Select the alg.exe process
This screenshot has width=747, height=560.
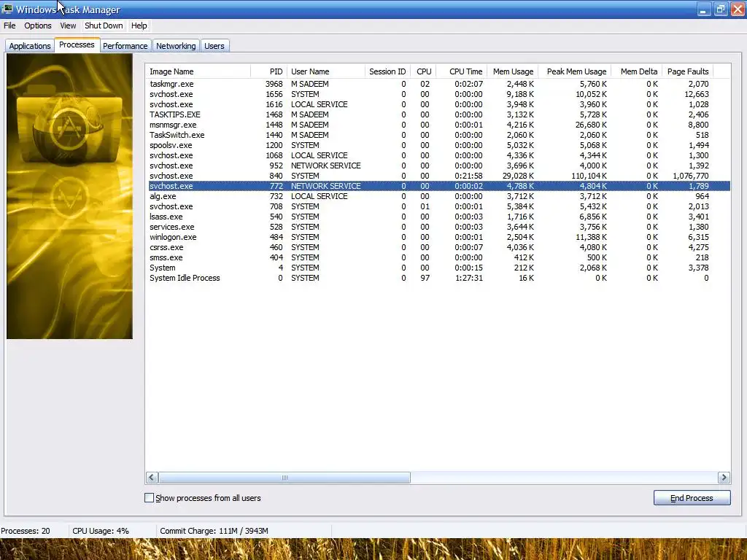pyautogui.click(x=438, y=196)
